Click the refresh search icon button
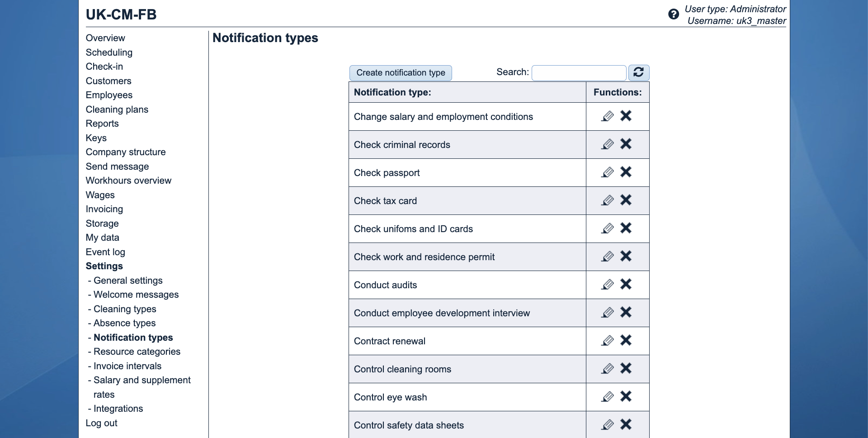Image resolution: width=868 pixels, height=438 pixels. point(638,72)
